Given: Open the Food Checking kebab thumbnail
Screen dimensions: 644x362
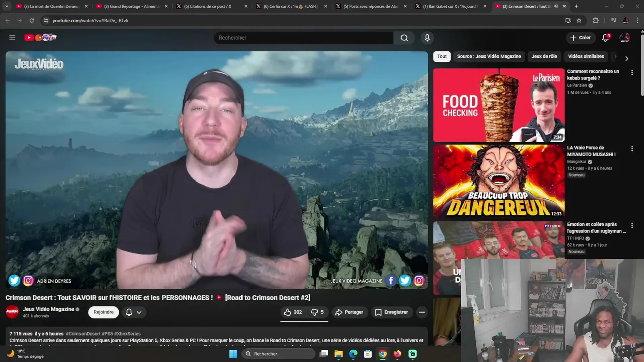Looking at the screenshot, I should coord(499,106).
